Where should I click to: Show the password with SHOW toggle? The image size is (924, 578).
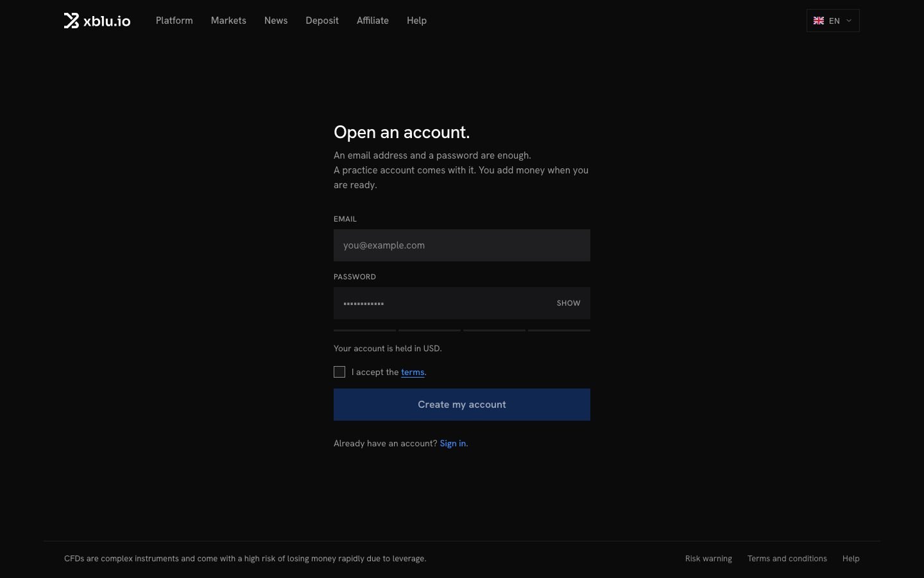[569, 303]
